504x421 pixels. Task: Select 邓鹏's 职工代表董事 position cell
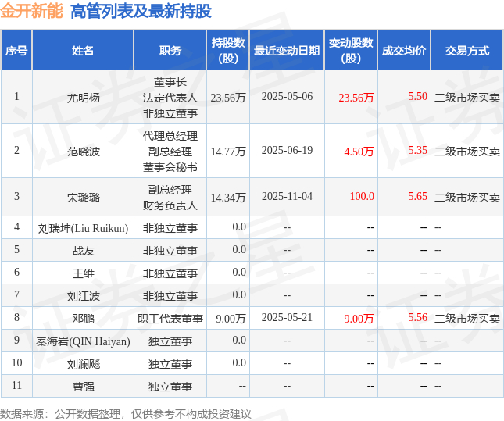point(170,318)
